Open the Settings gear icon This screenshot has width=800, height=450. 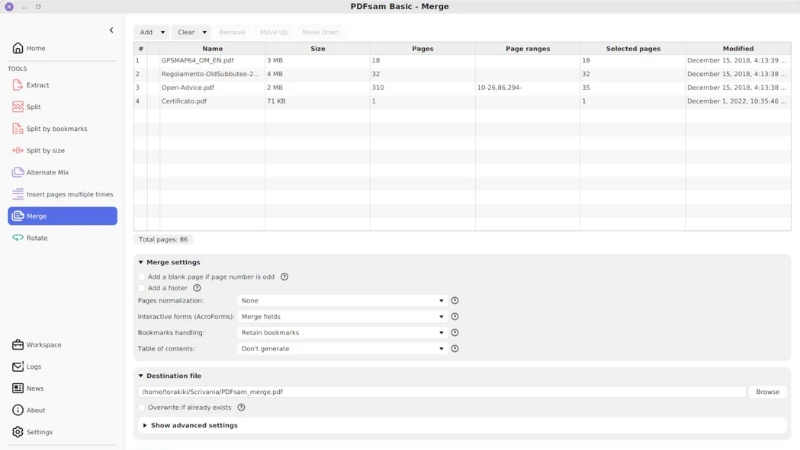[x=18, y=432]
